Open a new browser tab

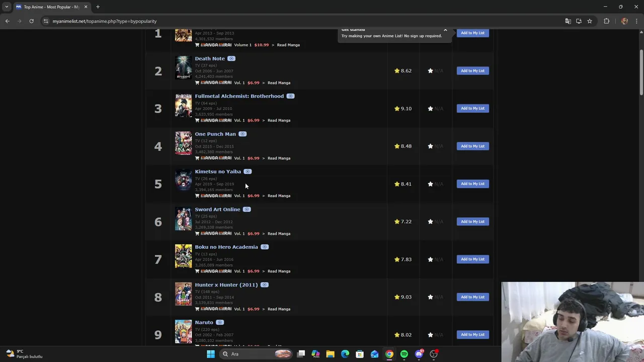98,7
